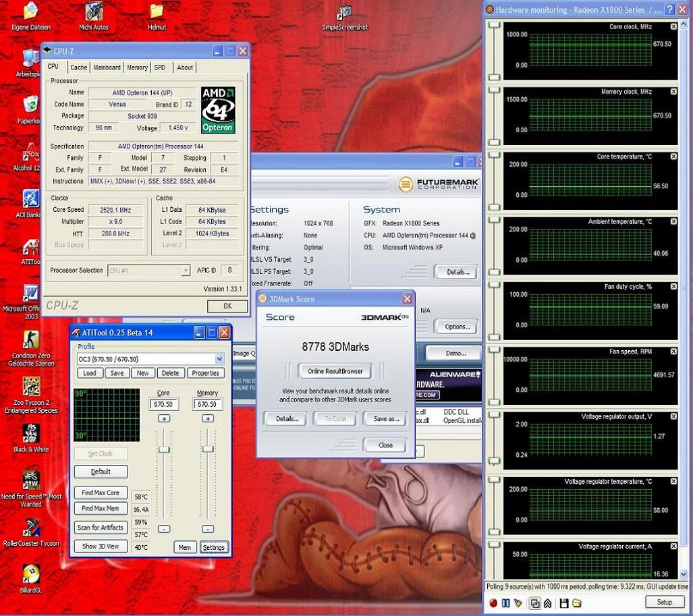The height and width of the screenshot is (616, 693).
Task: Click the plus stepper under Memory in ATITool
Action: click(x=208, y=418)
